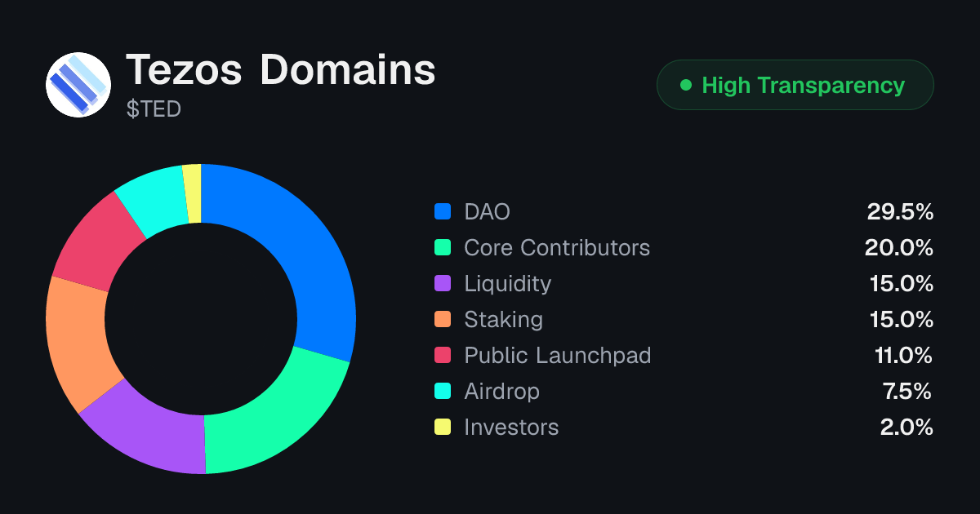Select the purple Liquidity legend swatch

443,284
